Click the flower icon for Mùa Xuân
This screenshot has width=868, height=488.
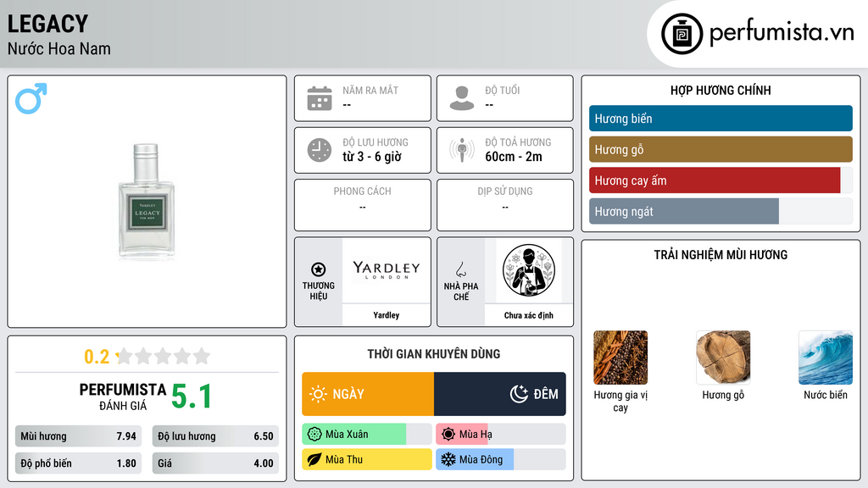tap(314, 435)
